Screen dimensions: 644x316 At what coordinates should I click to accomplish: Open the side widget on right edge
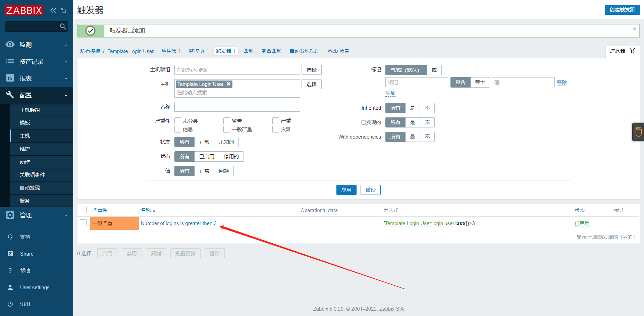(638, 132)
